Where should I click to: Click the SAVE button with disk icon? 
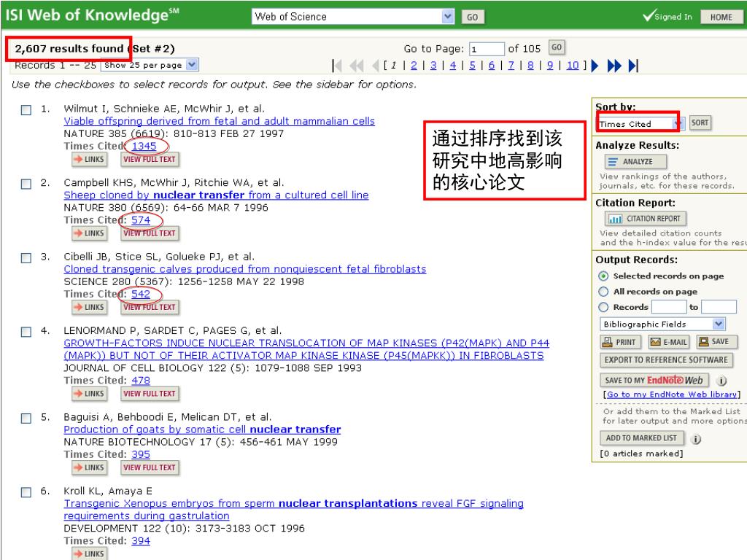(x=716, y=342)
